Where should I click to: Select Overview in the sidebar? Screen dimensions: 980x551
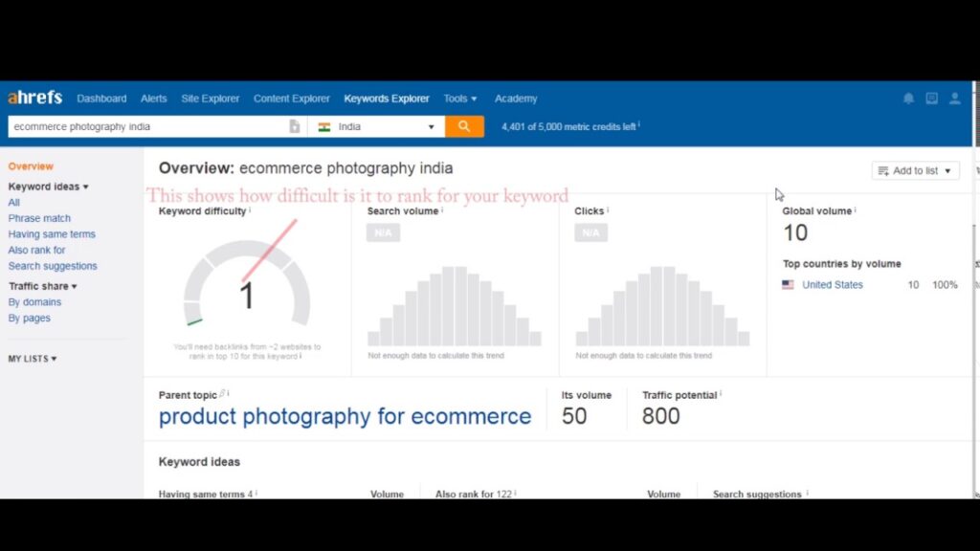[31, 166]
